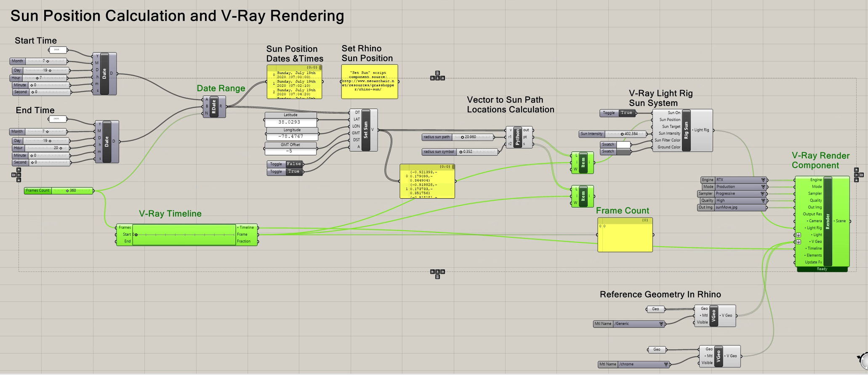Click the Ready status bar under Render
The height and width of the screenshot is (375, 868).
[822, 269]
